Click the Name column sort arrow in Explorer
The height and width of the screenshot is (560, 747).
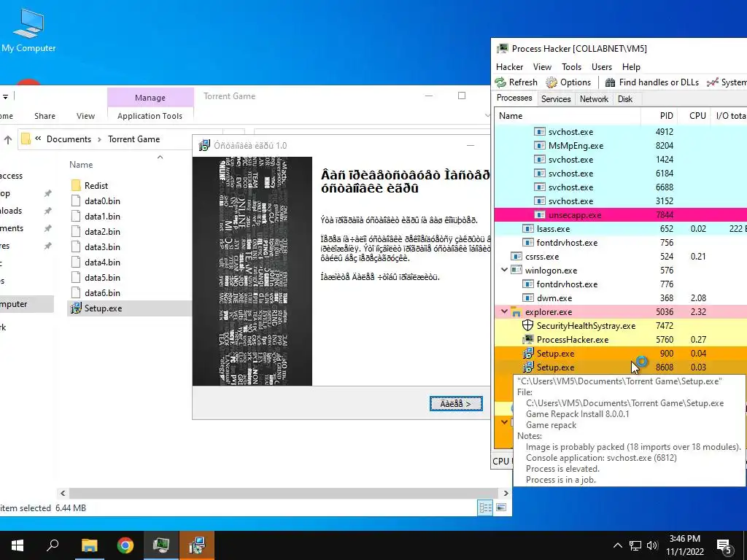(x=160, y=157)
